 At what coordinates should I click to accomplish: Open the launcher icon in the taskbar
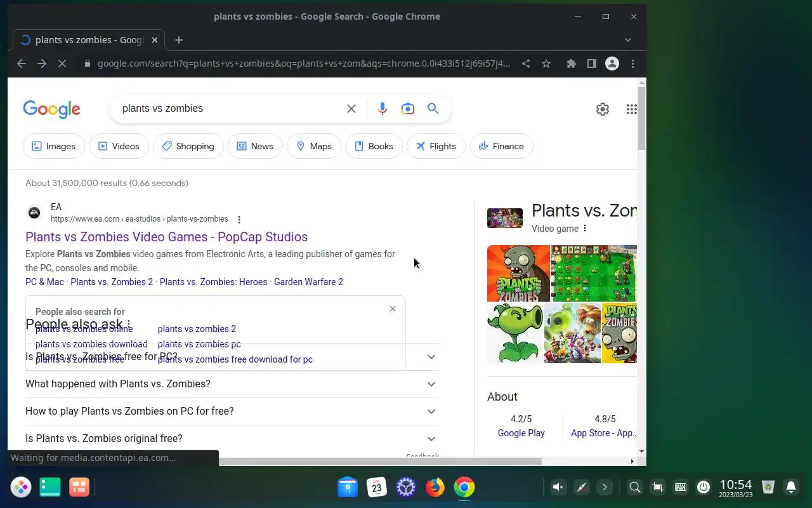[x=21, y=487]
